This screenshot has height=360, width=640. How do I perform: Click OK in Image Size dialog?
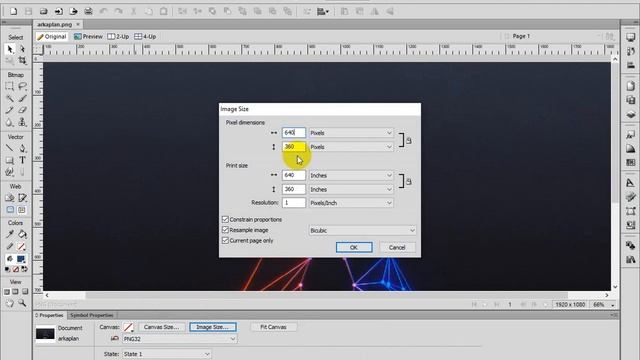[x=354, y=247]
